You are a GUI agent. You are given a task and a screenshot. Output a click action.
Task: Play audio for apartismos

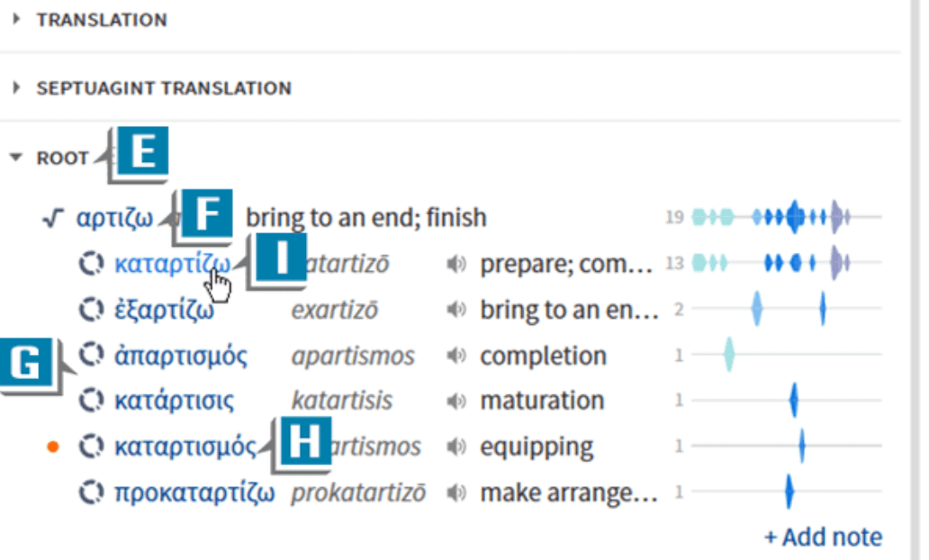(x=456, y=356)
